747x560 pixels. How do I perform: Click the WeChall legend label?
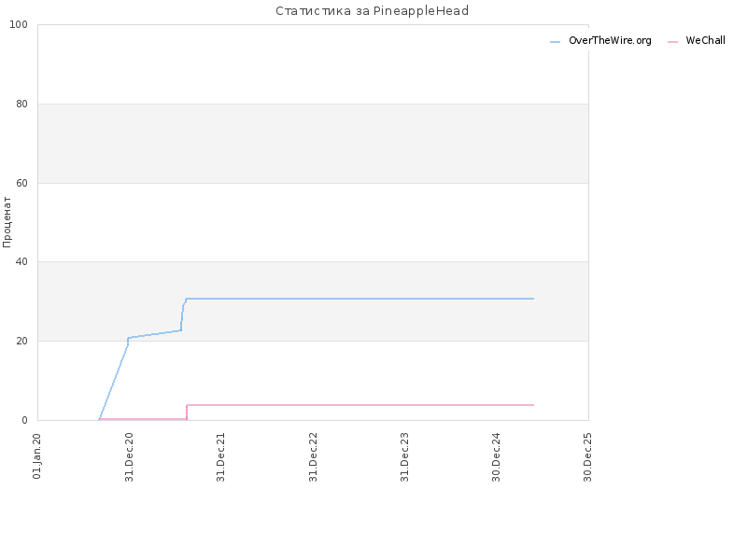705,40
